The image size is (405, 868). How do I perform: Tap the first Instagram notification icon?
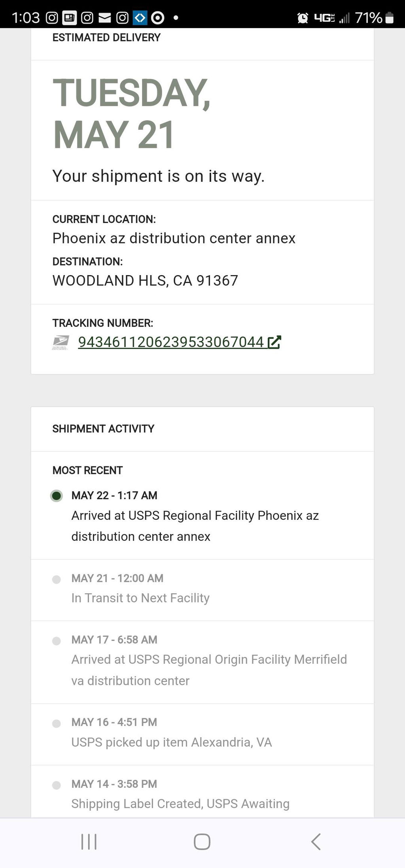[52, 18]
